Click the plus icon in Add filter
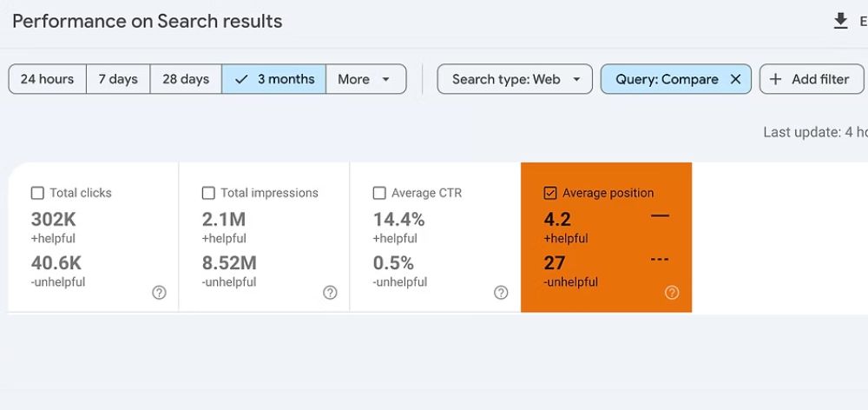The image size is (868, 410). (775, 79)
